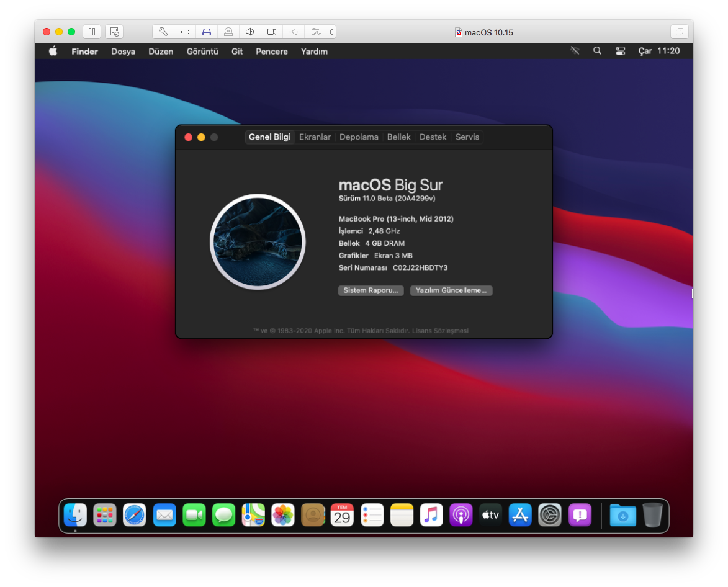728x587 pixels.
Task: Select the Genel Bilgi tab
Action: [270, 137]
